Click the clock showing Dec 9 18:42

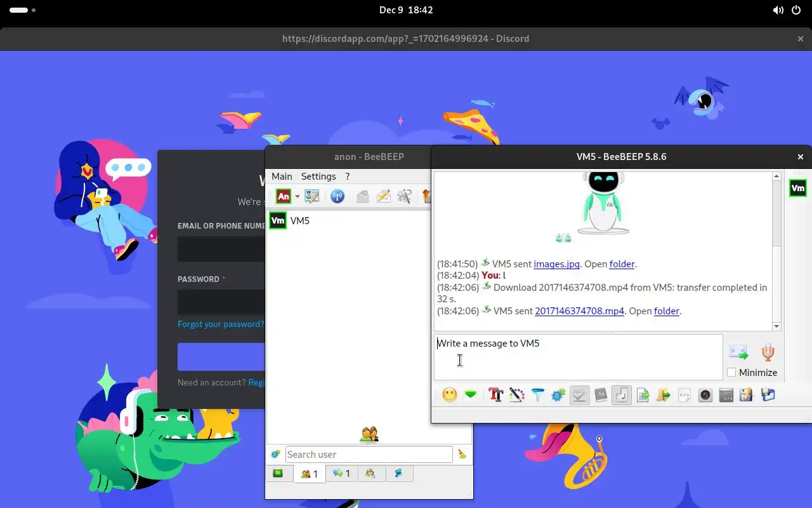coord(406,10)
